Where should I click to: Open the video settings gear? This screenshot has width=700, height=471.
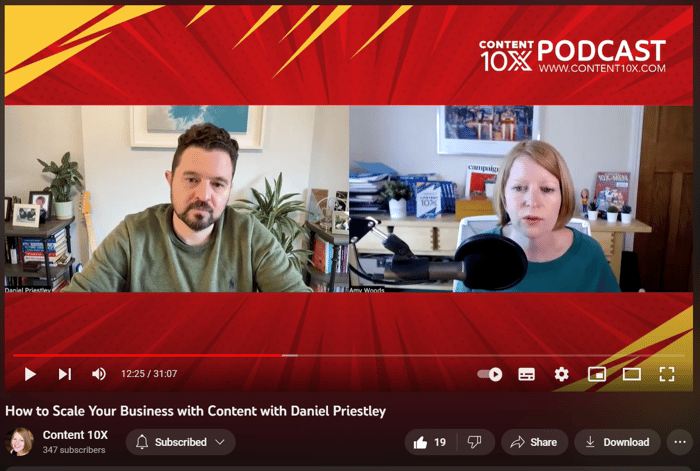pos(561,374)
